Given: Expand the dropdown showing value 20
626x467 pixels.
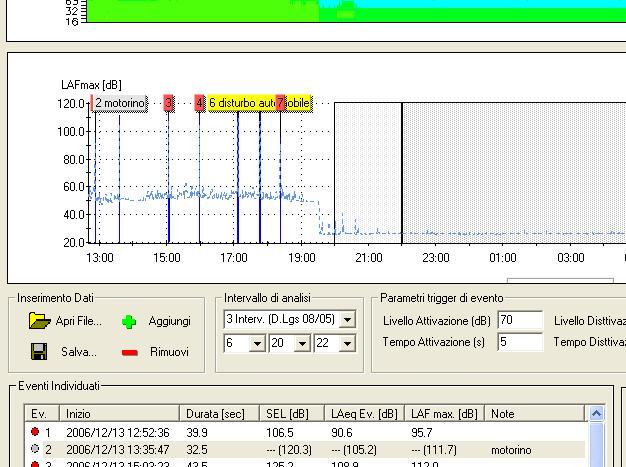Looking at the screenshot, I should 303,343.
